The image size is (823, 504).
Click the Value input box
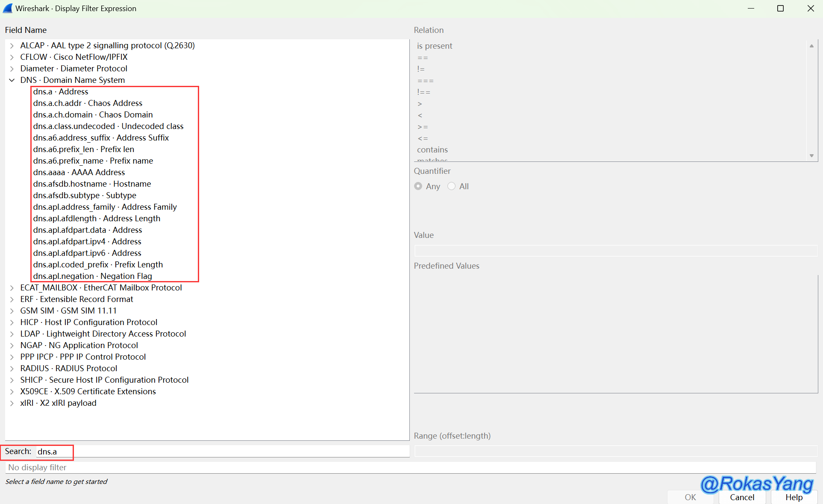pos(615,250)
